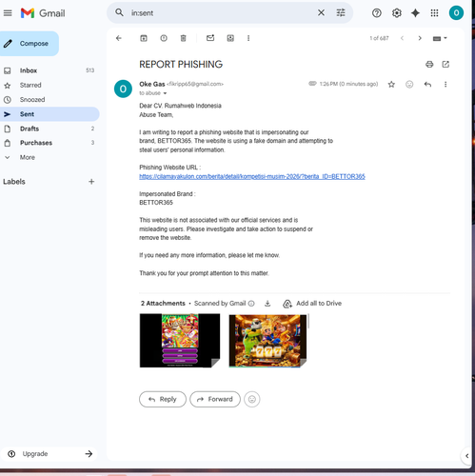Click the '1 of 687' counter
Viewport: 475px width, 476px height.
click(x=379, y=38)
